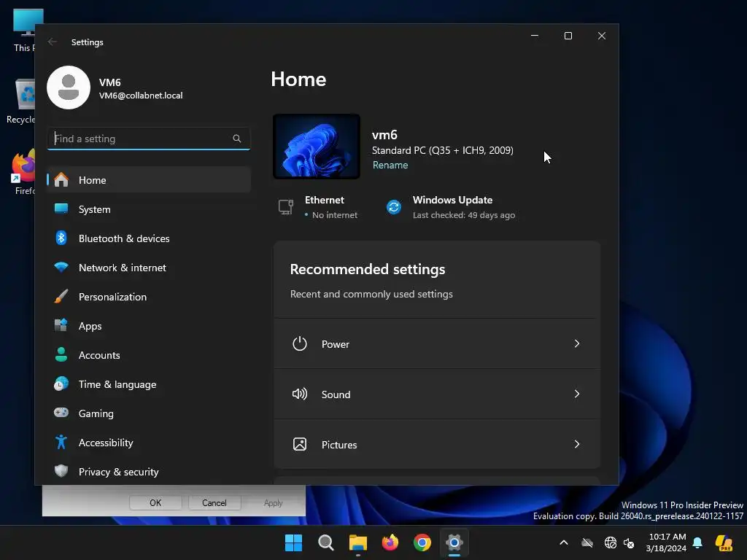Click the Windows Update sync icon

(394, 207)
